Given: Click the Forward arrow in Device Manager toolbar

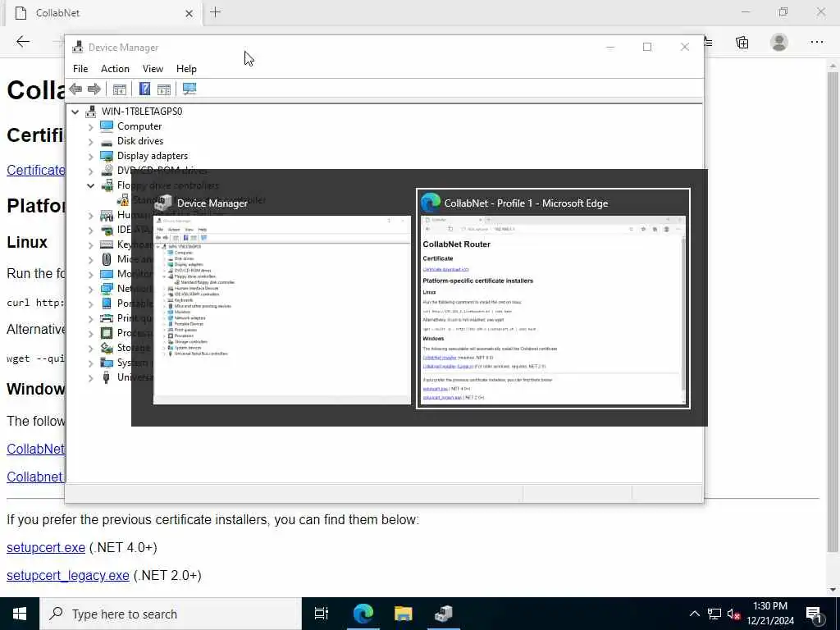Looking at the screenshot, I should click(94, 89).
